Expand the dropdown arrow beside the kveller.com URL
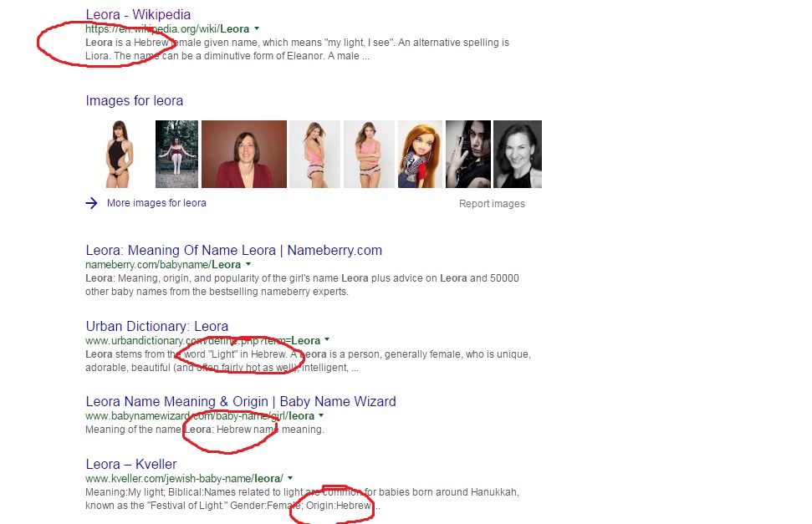Screen dimensions: 812x524 [x=290, y=478]
